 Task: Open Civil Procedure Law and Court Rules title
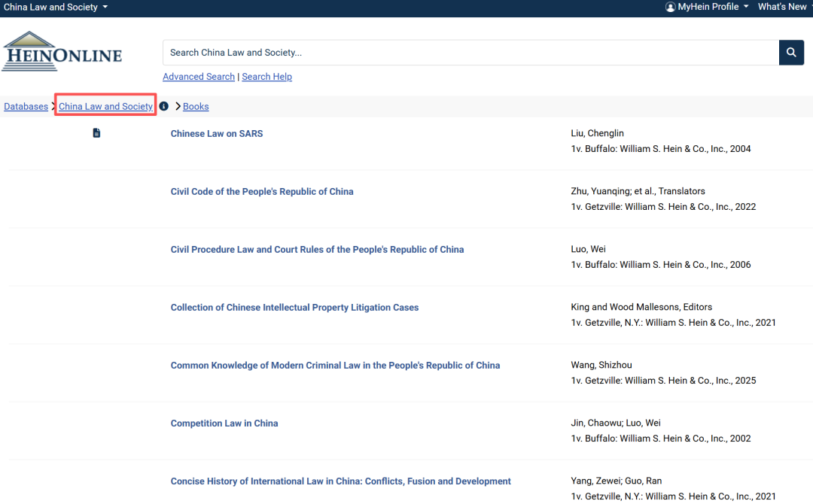pos(317,250)
